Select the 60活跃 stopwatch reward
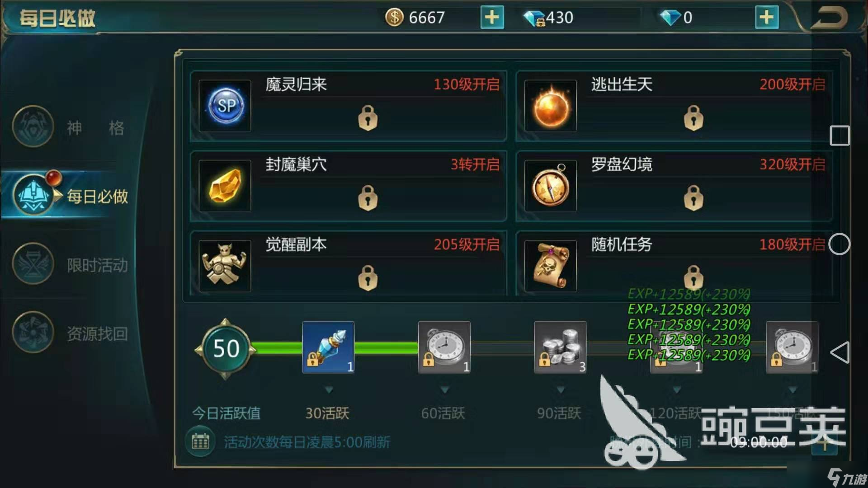The height and width of the screenshot is (488, 868). click(444, 347)
